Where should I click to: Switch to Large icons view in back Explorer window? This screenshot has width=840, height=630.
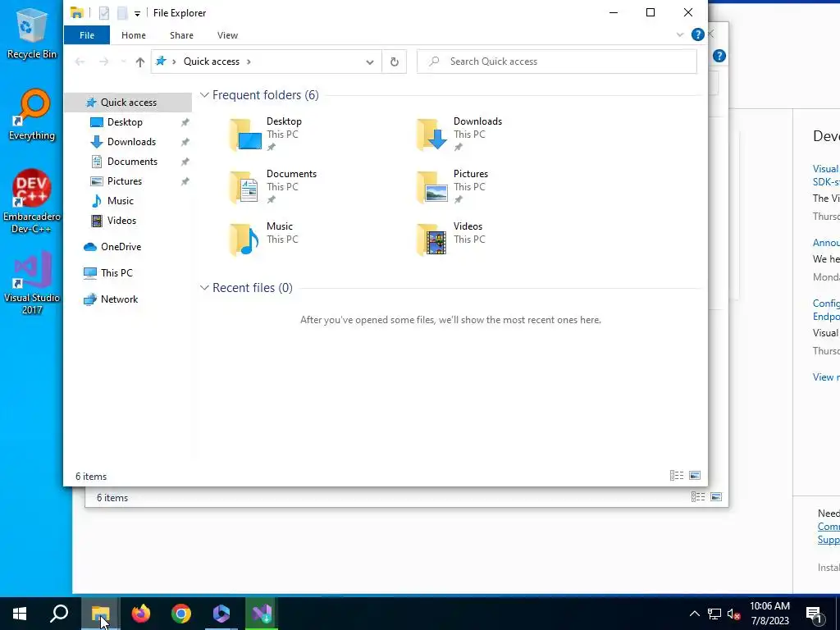pyautogui.click(x=716, y=497)
